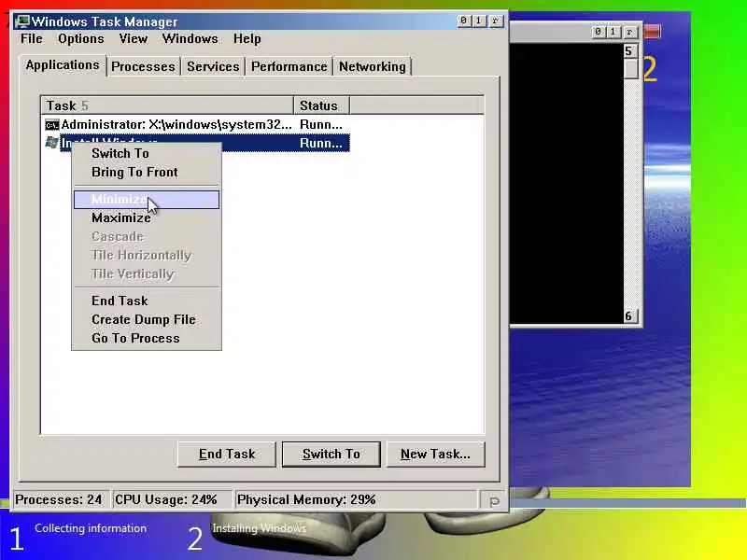Image resolution: width=747 pixels, height=560 pixels.
Task: Switch to the Performance tab
Action: 289,66
